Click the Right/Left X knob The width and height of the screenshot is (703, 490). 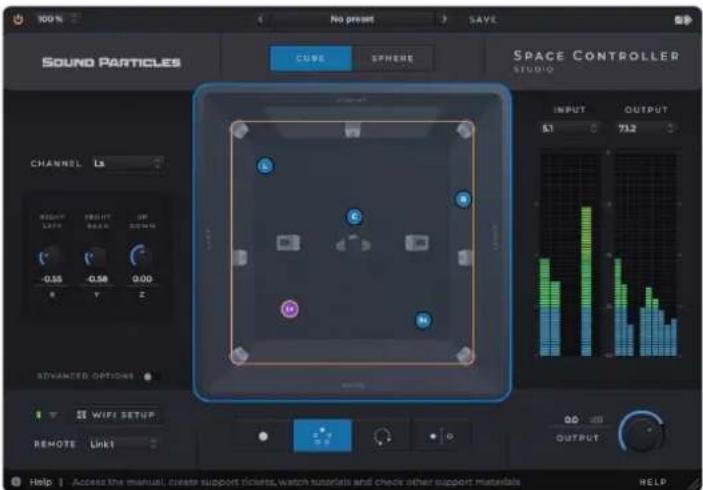[49, 257]
